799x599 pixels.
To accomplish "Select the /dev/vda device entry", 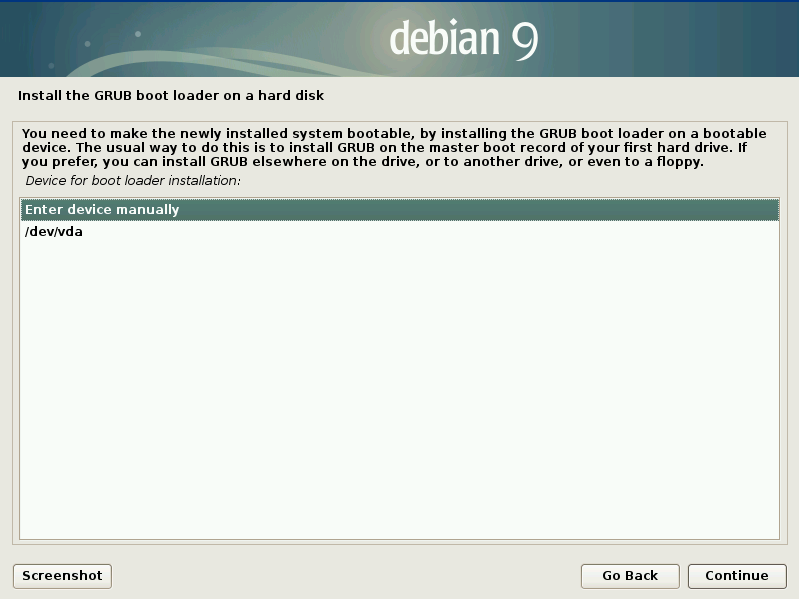I will [54, 232].
